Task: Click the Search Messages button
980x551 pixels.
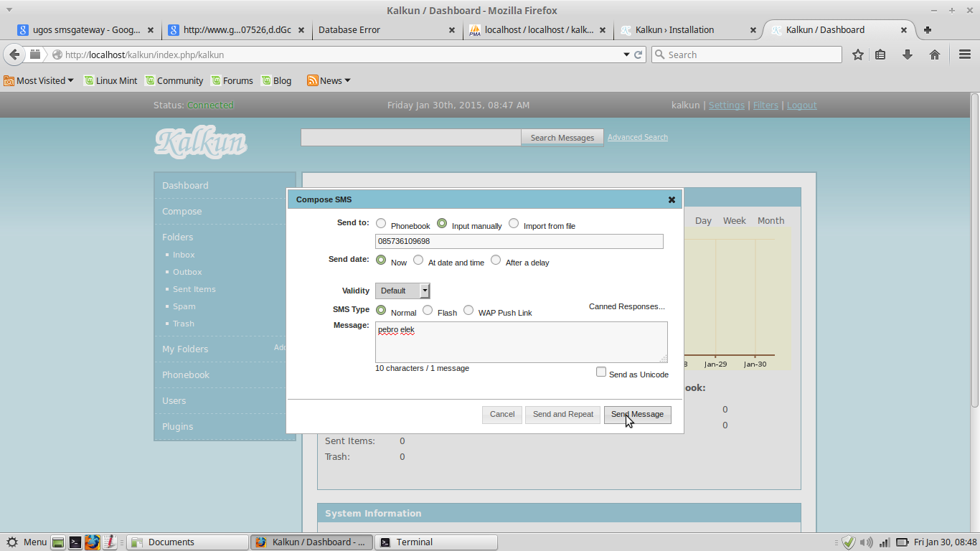Action: point(562,138)
